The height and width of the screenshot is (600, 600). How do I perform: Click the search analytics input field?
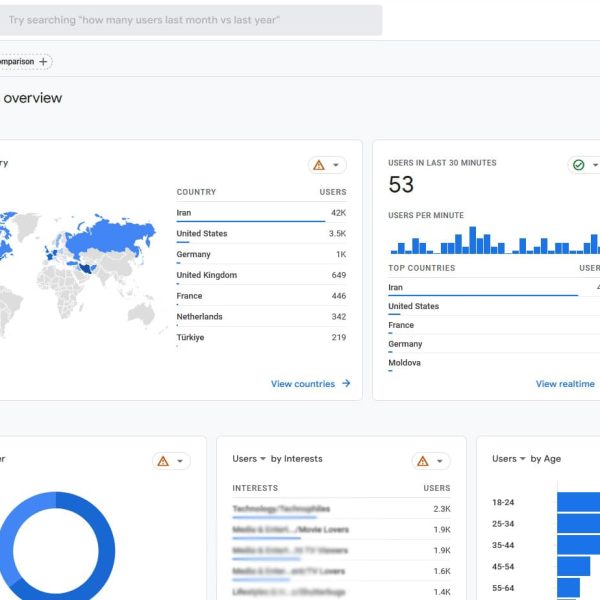[190, 20]
